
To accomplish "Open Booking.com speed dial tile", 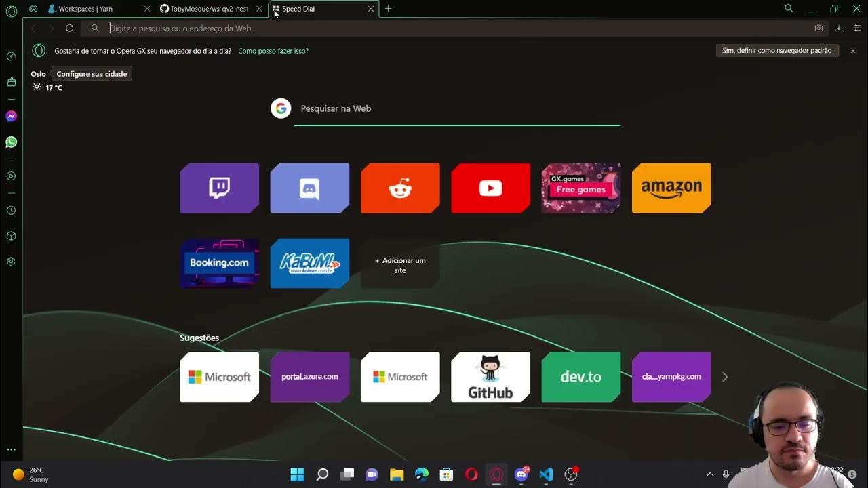I will click(x=219, y=263).
